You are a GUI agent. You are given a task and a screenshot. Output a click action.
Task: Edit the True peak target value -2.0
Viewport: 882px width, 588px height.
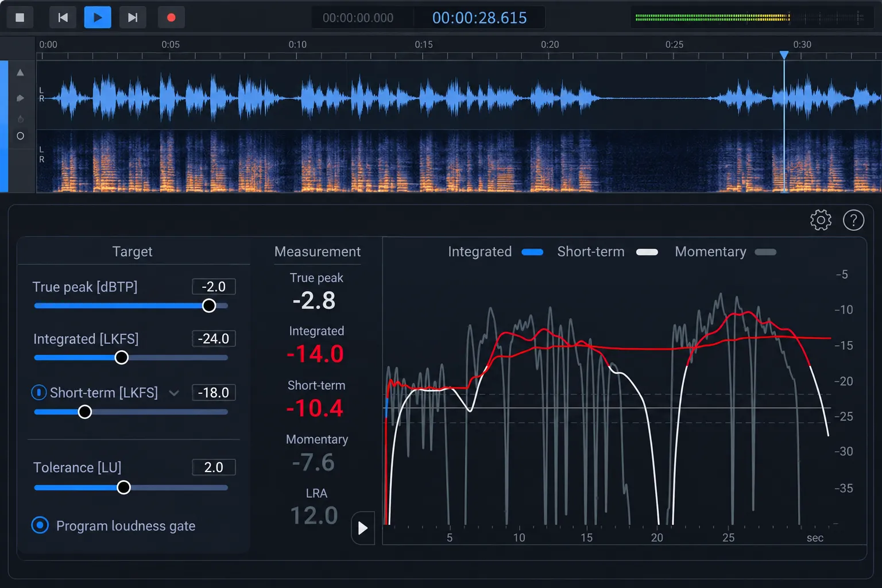214,287
